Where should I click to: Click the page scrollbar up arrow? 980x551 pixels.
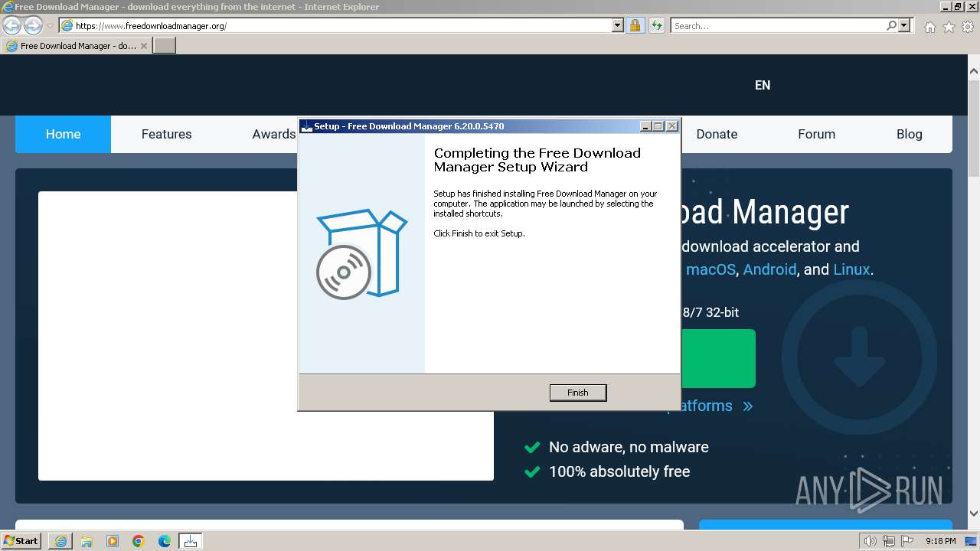(x=973, y=71)
